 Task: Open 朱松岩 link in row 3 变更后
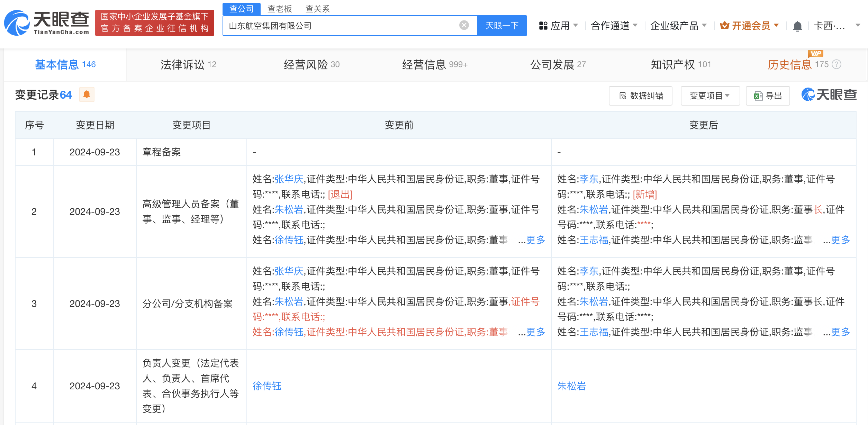[x=594, y=302]
